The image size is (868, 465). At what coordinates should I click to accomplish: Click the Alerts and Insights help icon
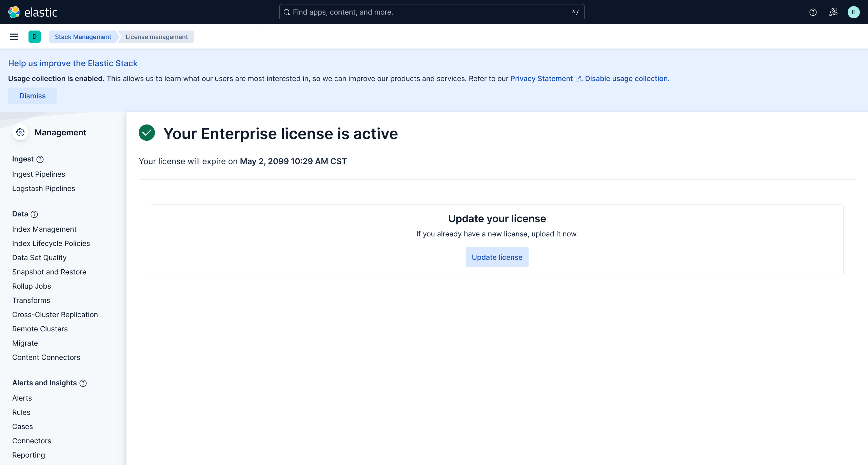pyautogui.click(x=83, y=383)
